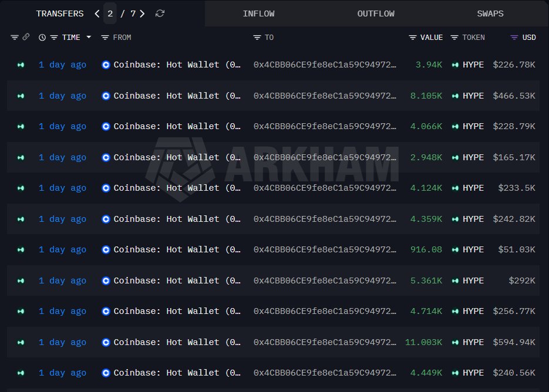This screenshot has height=392, width=549.
Task: Go to previous transfers page arrow
Action: [x=97, y=13]
